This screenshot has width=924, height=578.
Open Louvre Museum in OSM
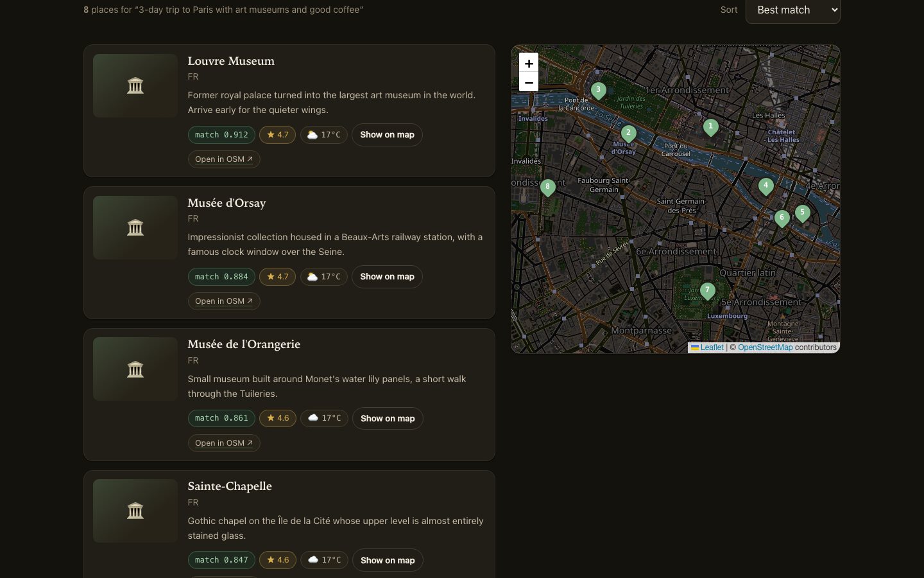click(224, 159)
